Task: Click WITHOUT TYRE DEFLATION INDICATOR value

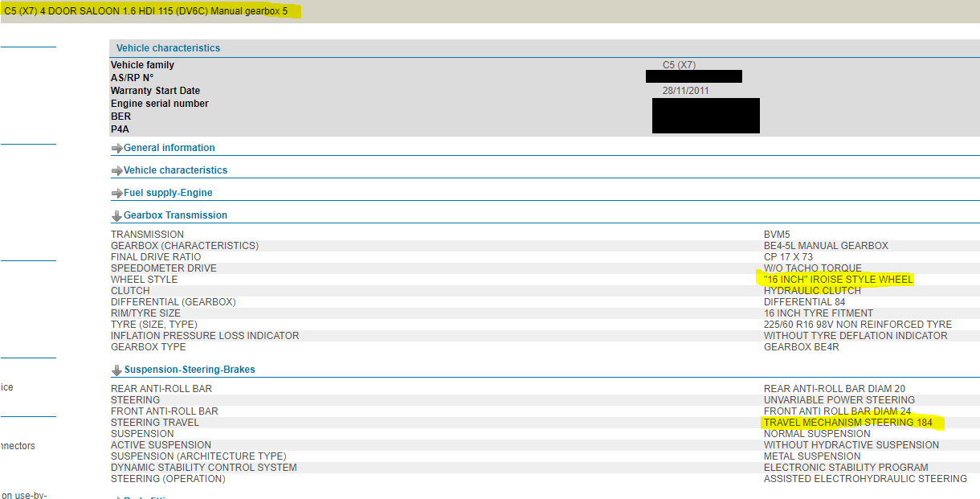Action: pyautogui.click(x=855, y=336)
